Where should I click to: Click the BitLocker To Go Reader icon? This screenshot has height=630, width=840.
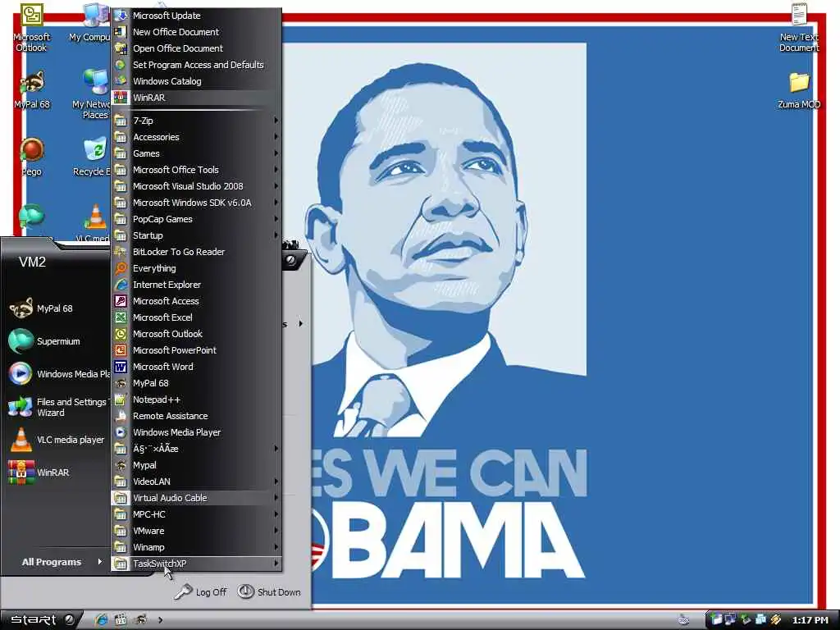coord(121,252)
